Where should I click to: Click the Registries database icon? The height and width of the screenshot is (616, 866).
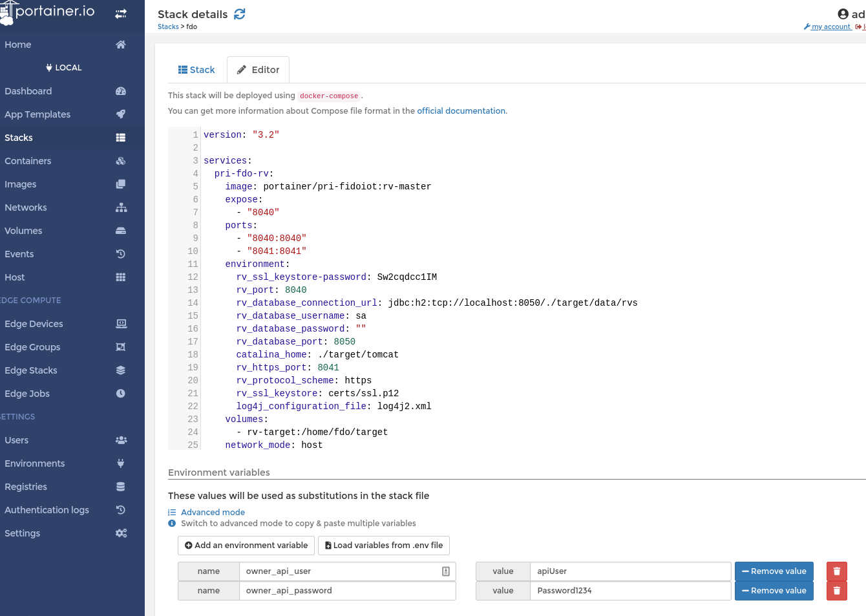[x=121, y=487]
